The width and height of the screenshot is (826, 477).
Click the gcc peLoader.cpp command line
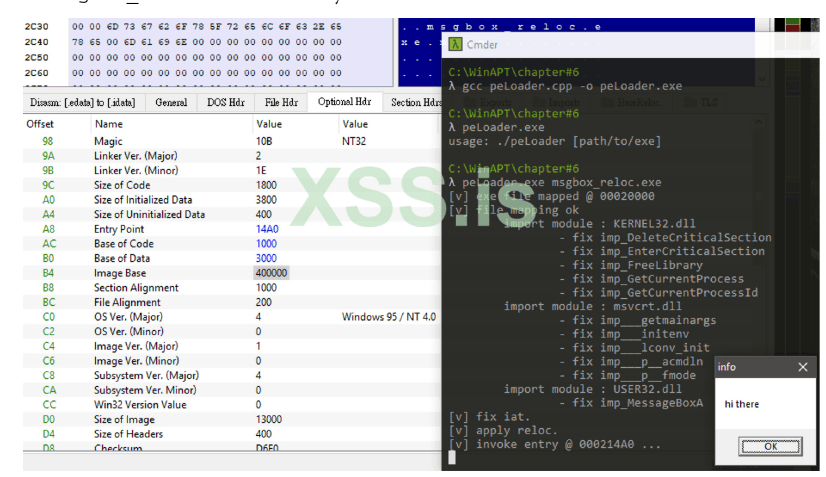565,86
